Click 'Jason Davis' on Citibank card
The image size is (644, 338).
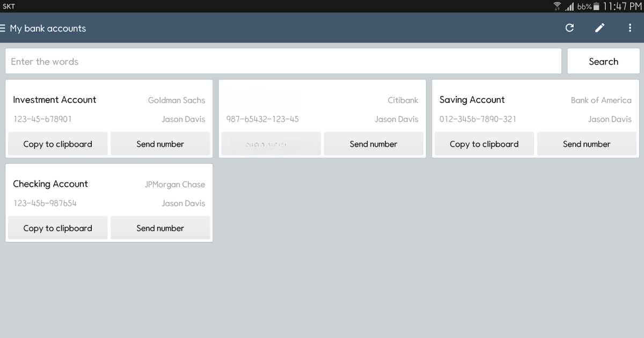click(397, 119)
